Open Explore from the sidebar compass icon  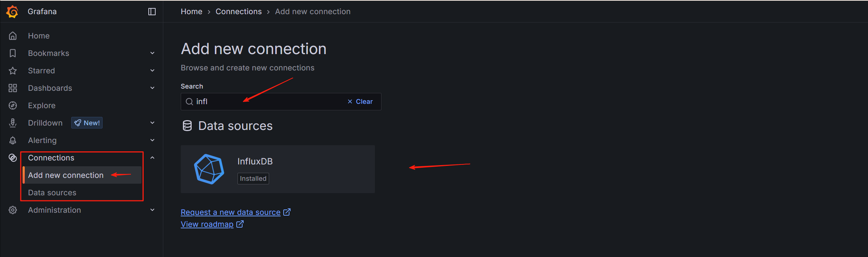[x=13, y=105]
